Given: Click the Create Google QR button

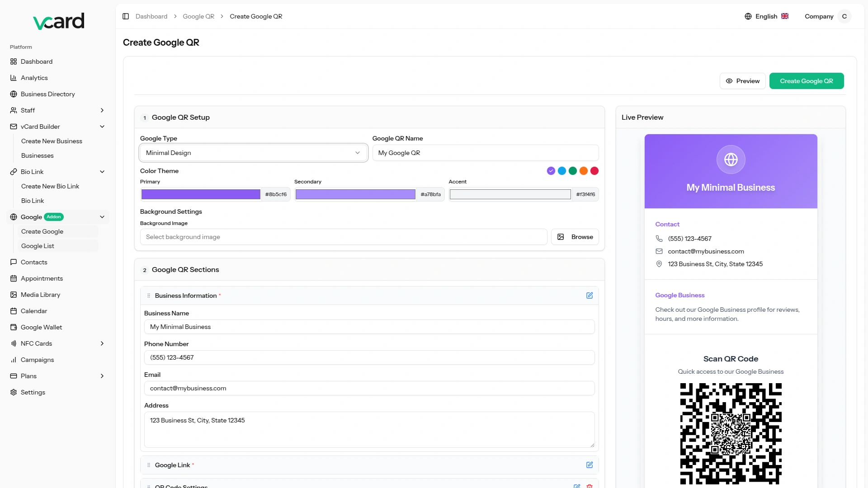Looking at the screenshot, I should 806,81.
